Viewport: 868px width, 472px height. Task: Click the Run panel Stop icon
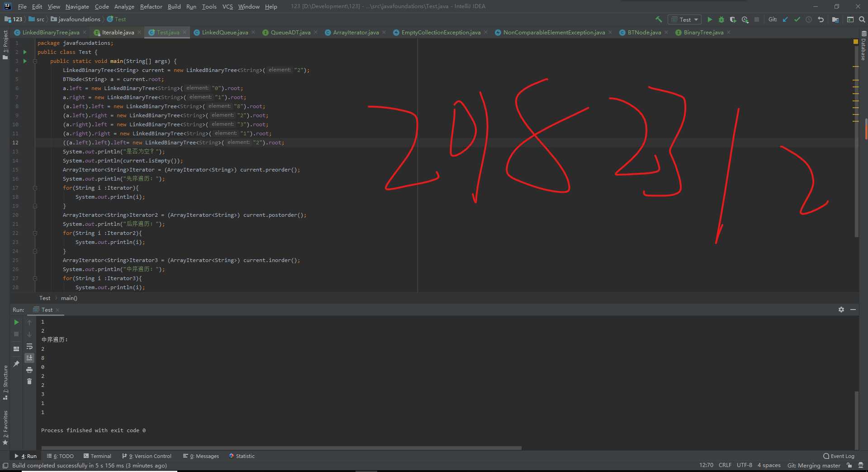tap(16, 334)
